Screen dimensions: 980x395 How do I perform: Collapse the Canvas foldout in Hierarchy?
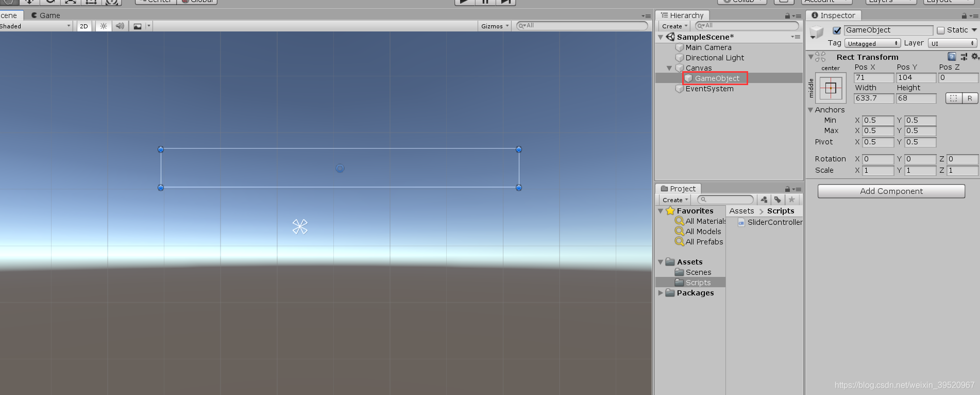point(669,68)
